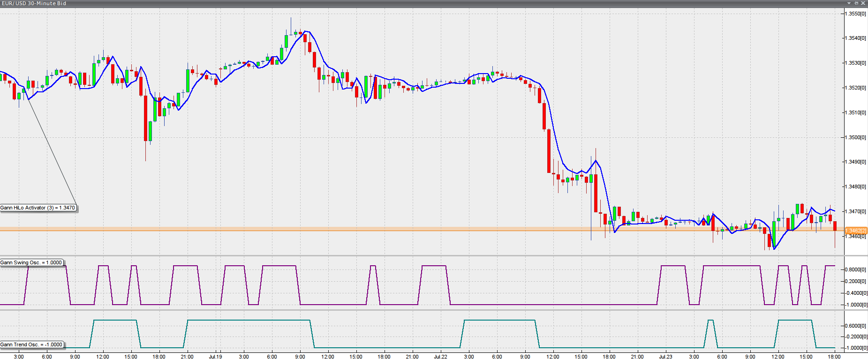Image resolution: width=868 pixels, height=359 pixels.
Task: Click the orange 1.3462 current price tag
Action: [x=856, y=231]
